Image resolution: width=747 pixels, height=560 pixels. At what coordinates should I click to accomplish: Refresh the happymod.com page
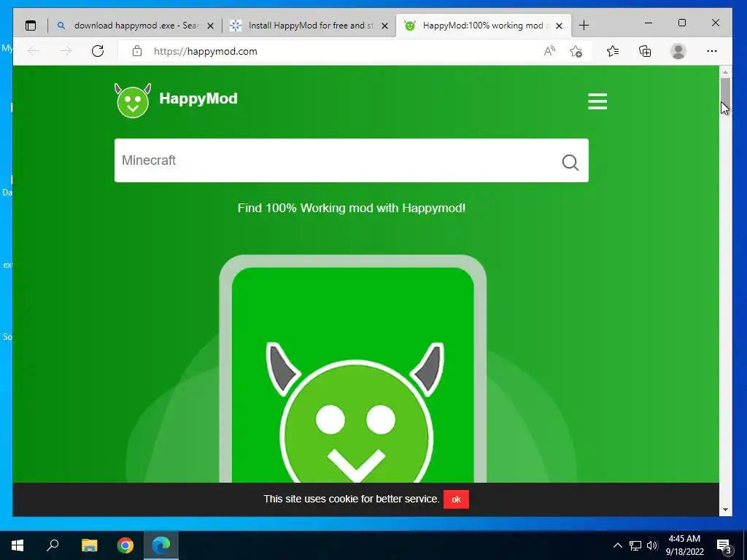pos(98,51)
